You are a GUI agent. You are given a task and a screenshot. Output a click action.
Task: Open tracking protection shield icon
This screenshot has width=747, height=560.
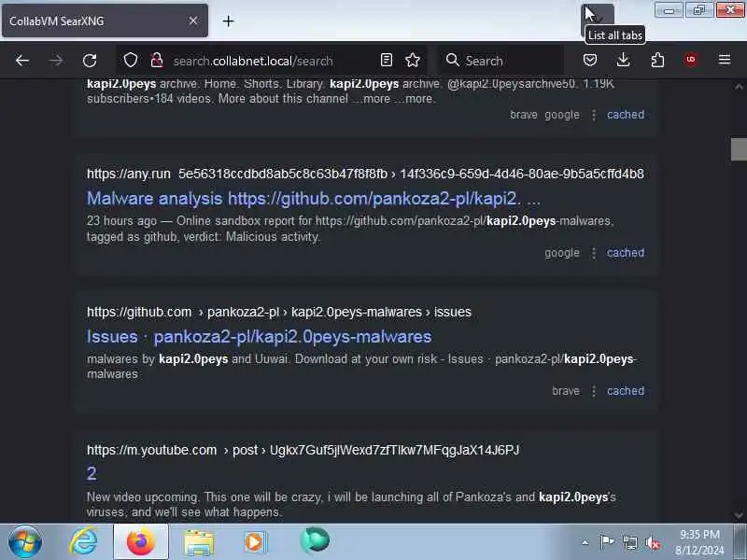pyautogui.click(x=131, y=61)
